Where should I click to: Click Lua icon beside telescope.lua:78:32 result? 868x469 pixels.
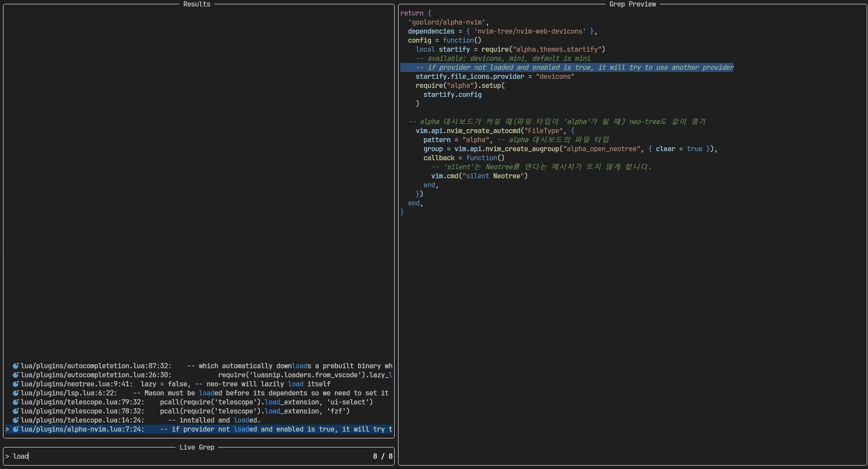click(16, 411)
